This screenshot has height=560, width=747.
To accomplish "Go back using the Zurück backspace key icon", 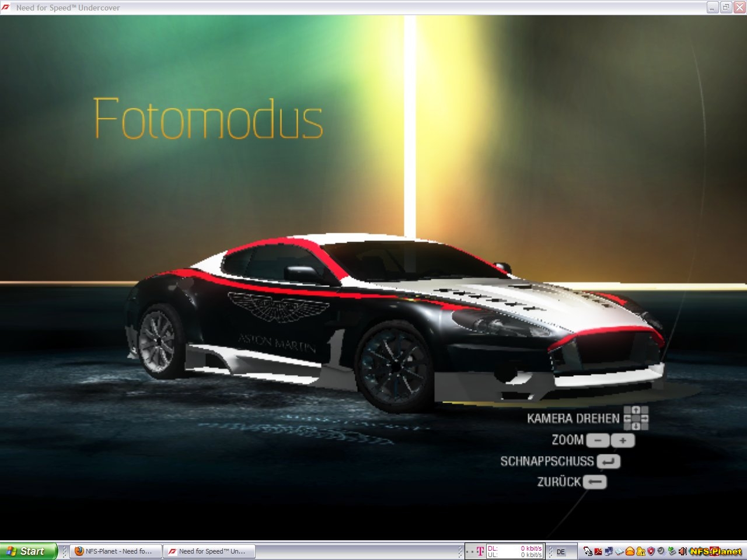I will [x=595, y=482].
